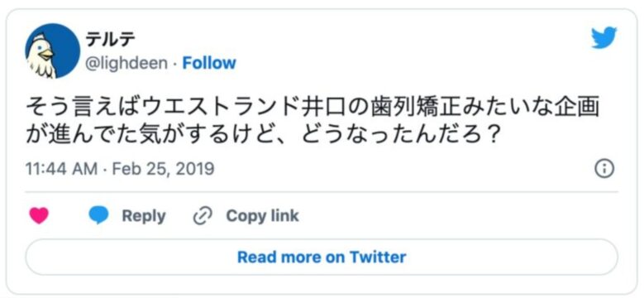Click the Twitter bird logo
The width and height of the screenshot is (644, 298).
coord(603,37)
